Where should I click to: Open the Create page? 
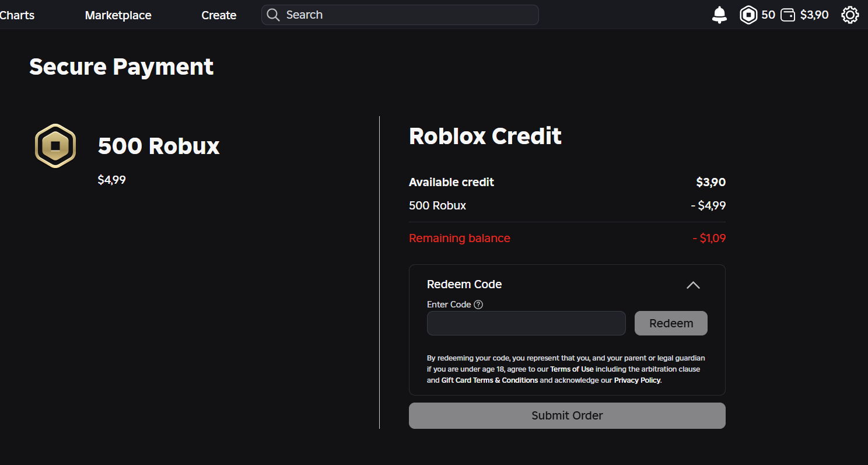pyautogui.click(x=219, y=15)
